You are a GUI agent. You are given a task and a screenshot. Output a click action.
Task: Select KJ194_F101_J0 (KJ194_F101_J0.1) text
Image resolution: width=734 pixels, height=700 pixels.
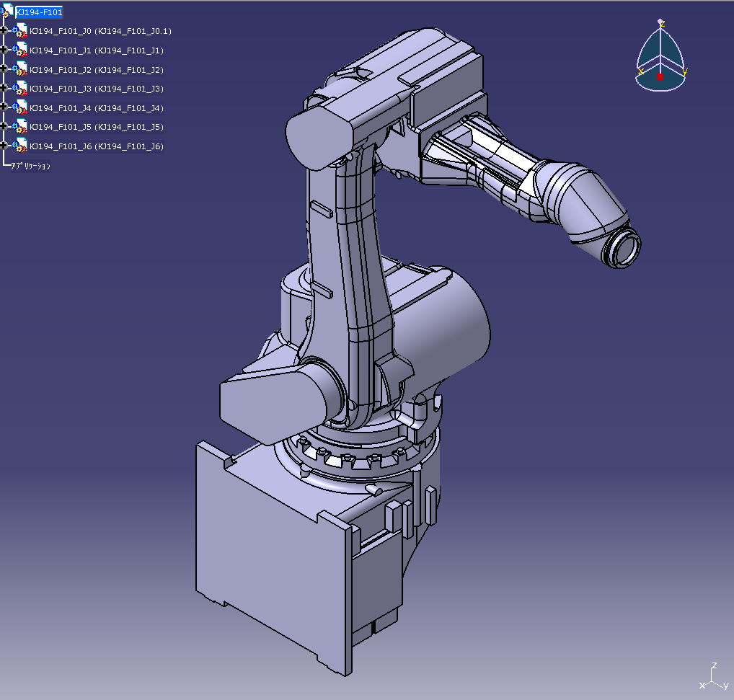point(101,31)
